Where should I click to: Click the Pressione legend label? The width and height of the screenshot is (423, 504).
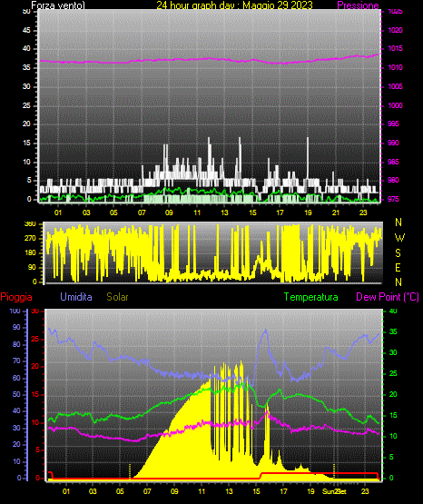point(358,5)
